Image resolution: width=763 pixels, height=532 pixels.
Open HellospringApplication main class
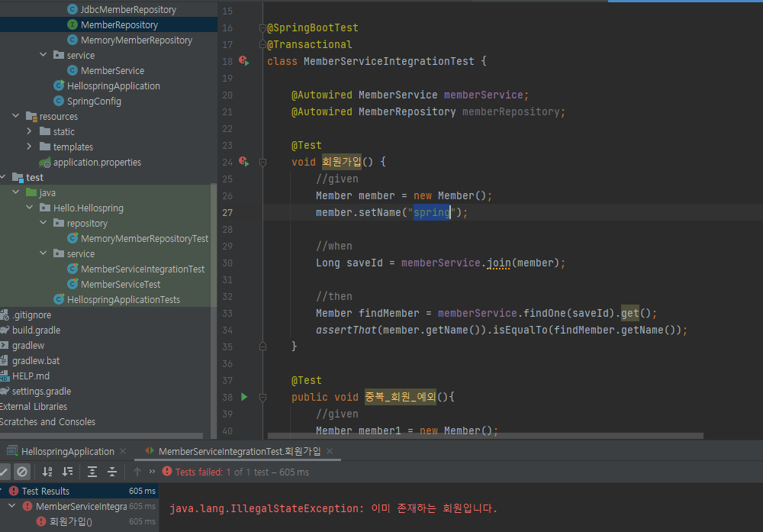click(x=107, y=85)
